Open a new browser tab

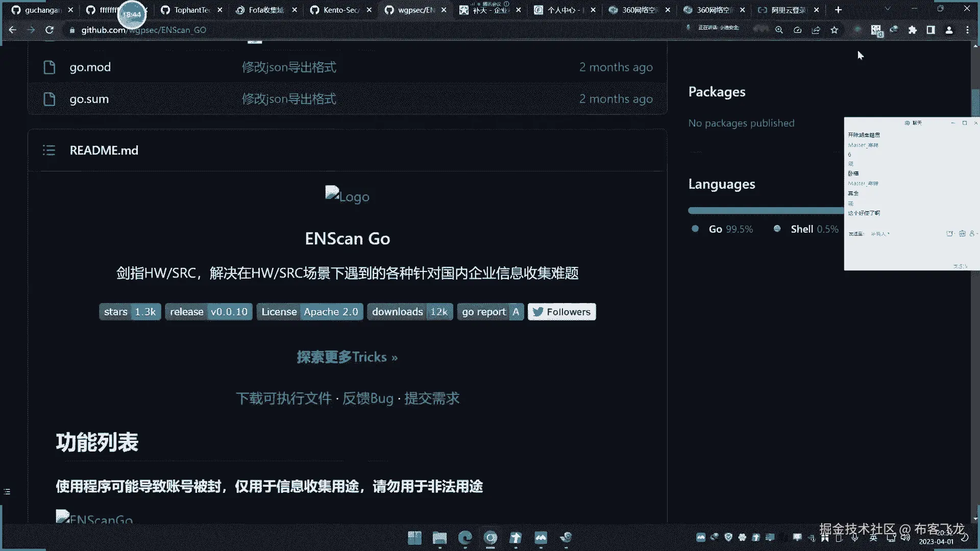(x=838, y=10)
